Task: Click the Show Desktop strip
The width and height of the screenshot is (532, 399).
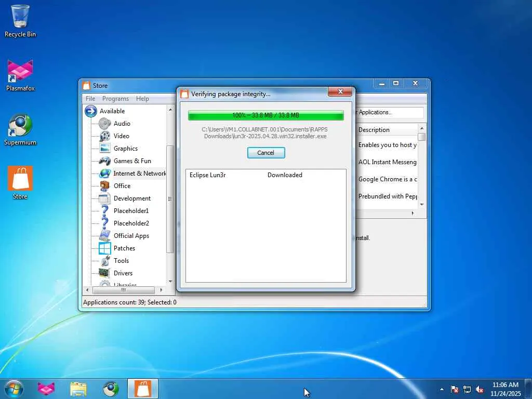Action: (528, 389)
